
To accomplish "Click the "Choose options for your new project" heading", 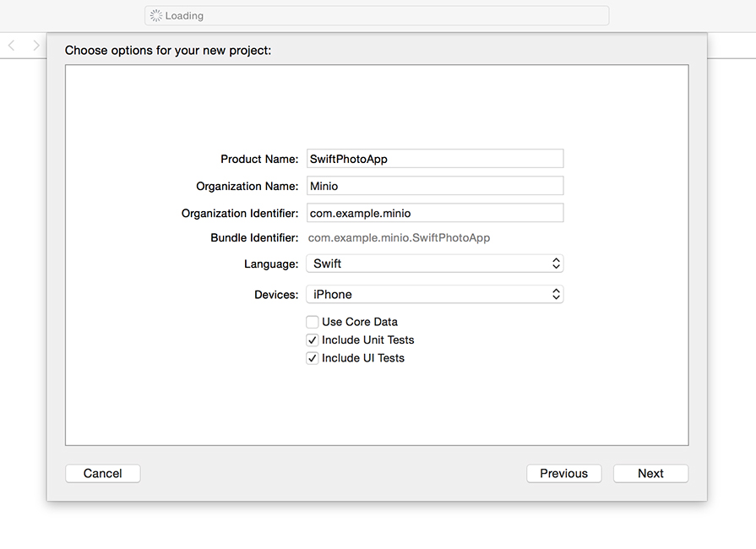I will pyautogui.click(x=168, y=51).
